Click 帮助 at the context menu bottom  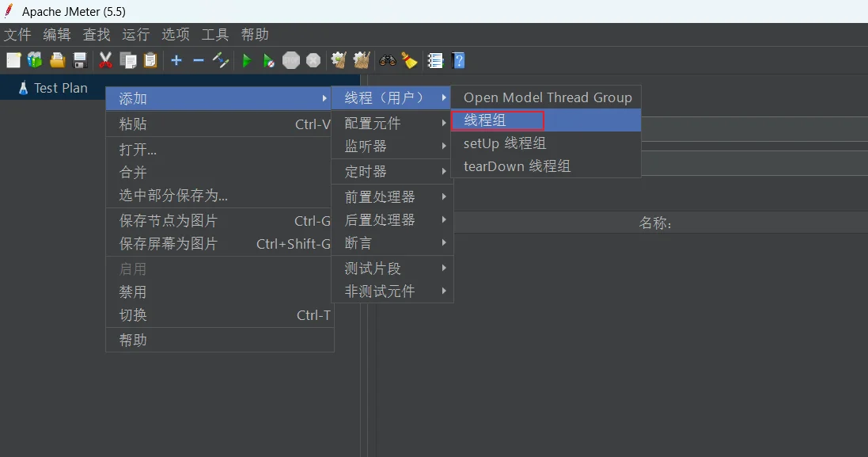coord(220,340)
